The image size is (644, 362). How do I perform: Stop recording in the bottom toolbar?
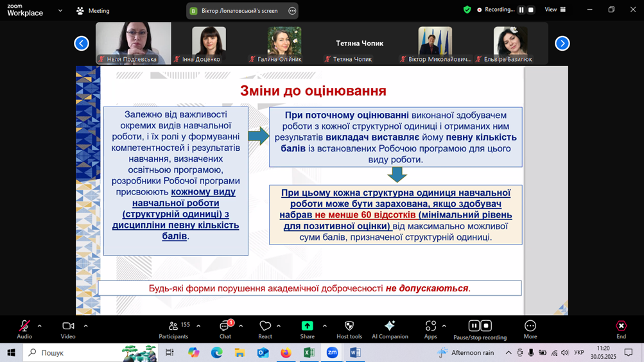point(486,325)
